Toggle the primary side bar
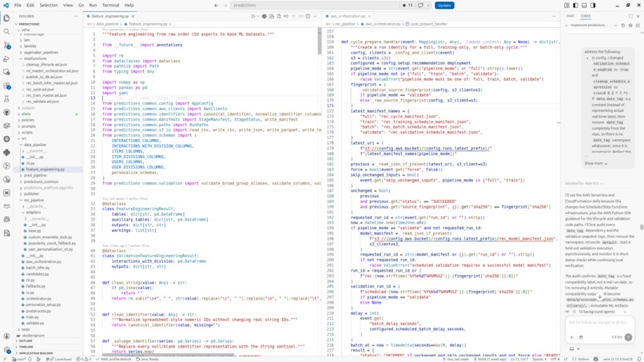 tap(575, 6)
